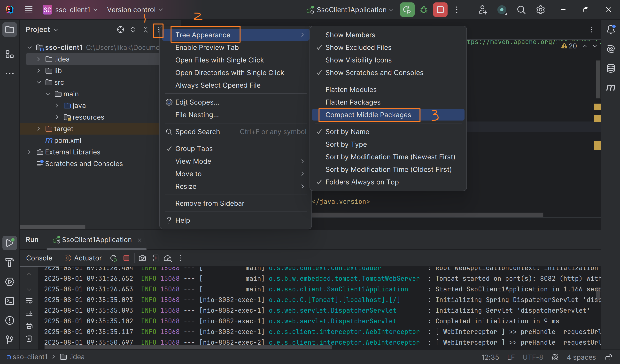This screenshot has height=364, width=620.
Task: Open the Git tool window in the sidebar
Action: coord(10,340)
